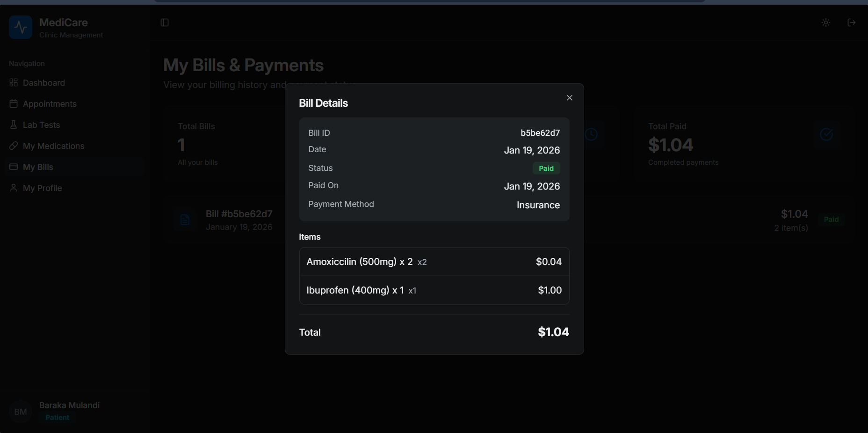Select the Amoxiccilin (500mg) item row
Image resolution: width=868 pixels, height=433 pixels.
434,262
